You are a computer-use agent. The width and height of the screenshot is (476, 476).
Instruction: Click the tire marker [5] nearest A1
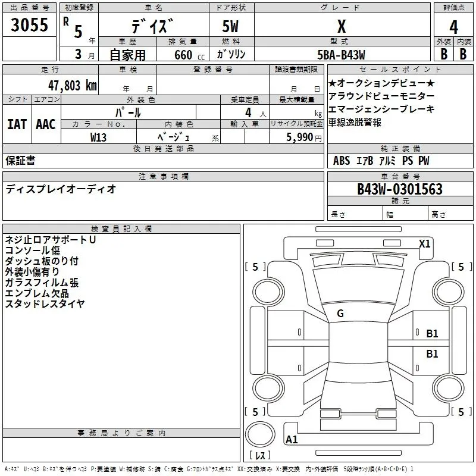[x=255, y=412]
